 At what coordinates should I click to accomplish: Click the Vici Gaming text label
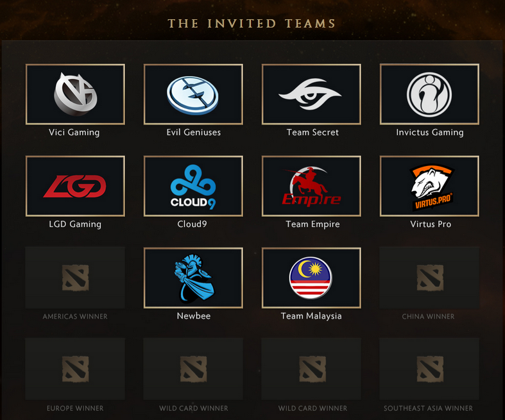point(74,132)
